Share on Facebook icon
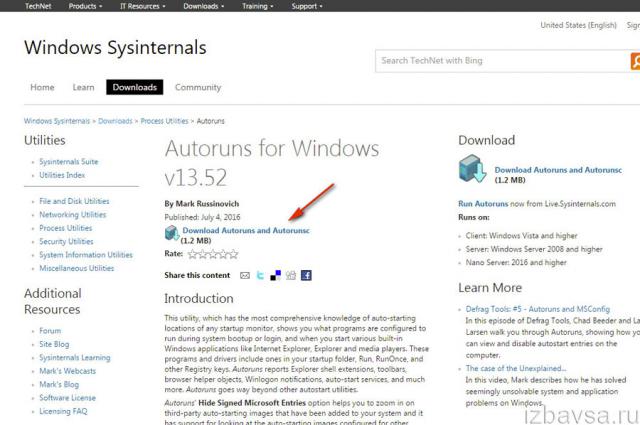Viewport: 640px width, 425px height. pos(306,276)
